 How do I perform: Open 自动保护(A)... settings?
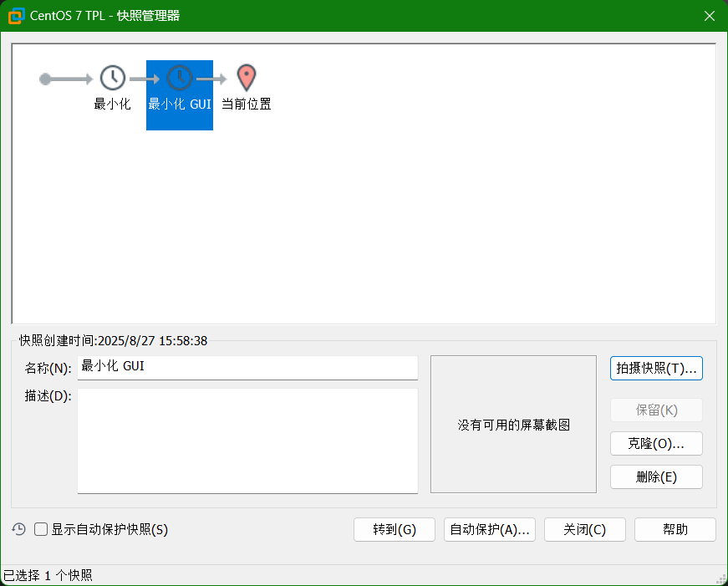click(489, 530)
